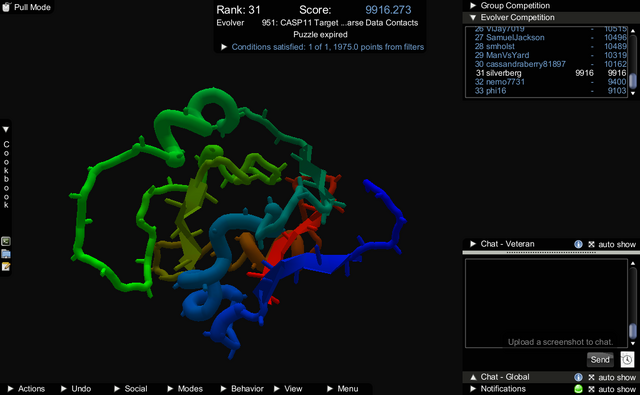Click the vertical Cookbook label
This screenshot has height=395, width=640.
(6, 174)
